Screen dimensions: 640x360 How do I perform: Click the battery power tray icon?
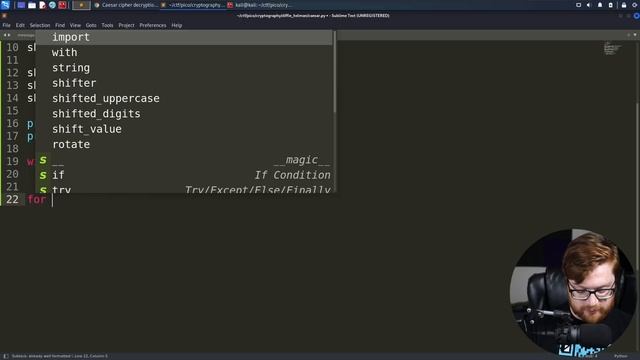pos(611,5)
